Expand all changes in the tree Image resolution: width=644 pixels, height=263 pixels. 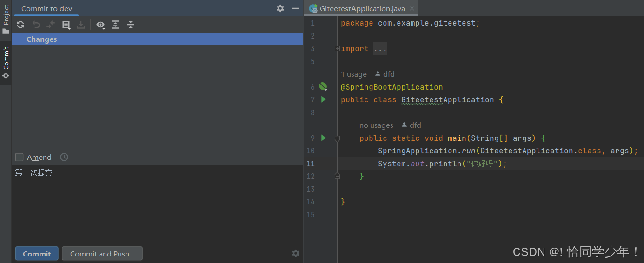115,25
